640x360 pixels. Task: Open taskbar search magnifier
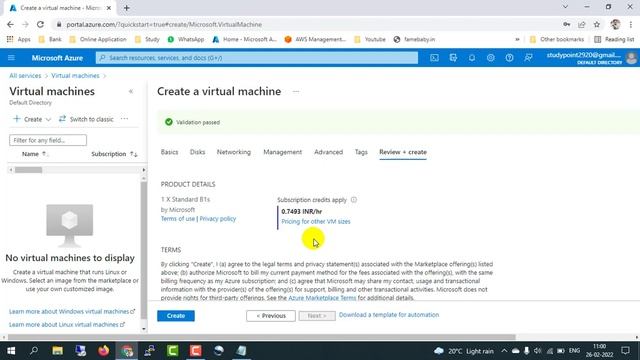click(34, 351)
